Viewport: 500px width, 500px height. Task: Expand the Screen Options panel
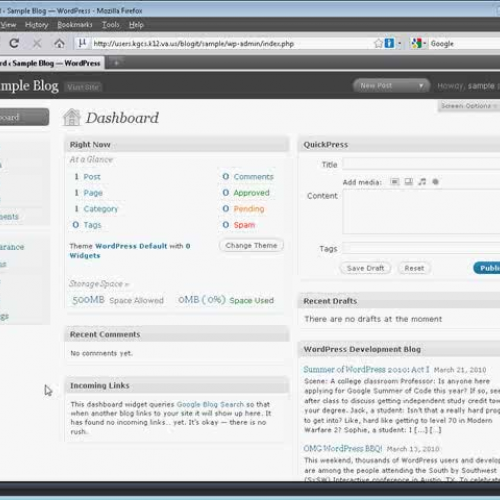(x=469, y=106)
